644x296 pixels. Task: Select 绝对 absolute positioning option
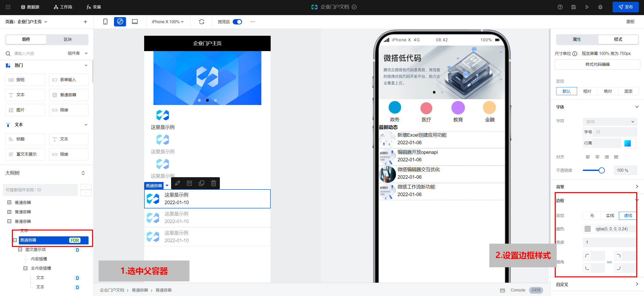coord(608,91)
